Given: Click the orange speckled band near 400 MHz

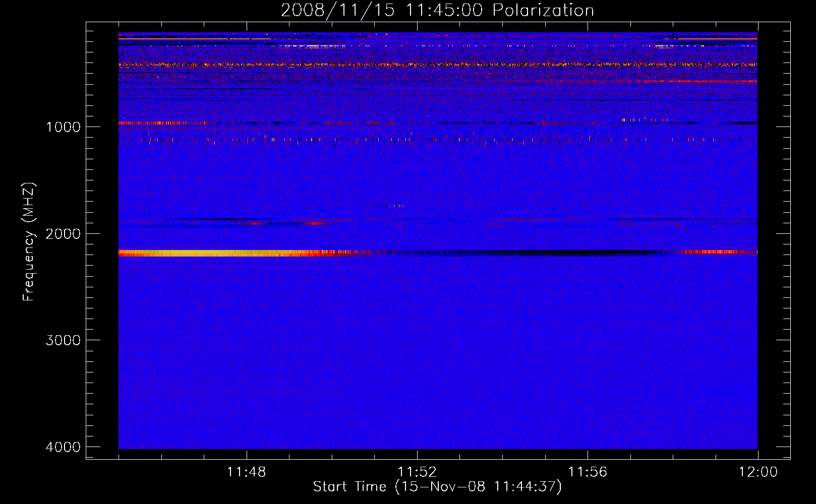Looking at the screenshot, I should 438,65.
